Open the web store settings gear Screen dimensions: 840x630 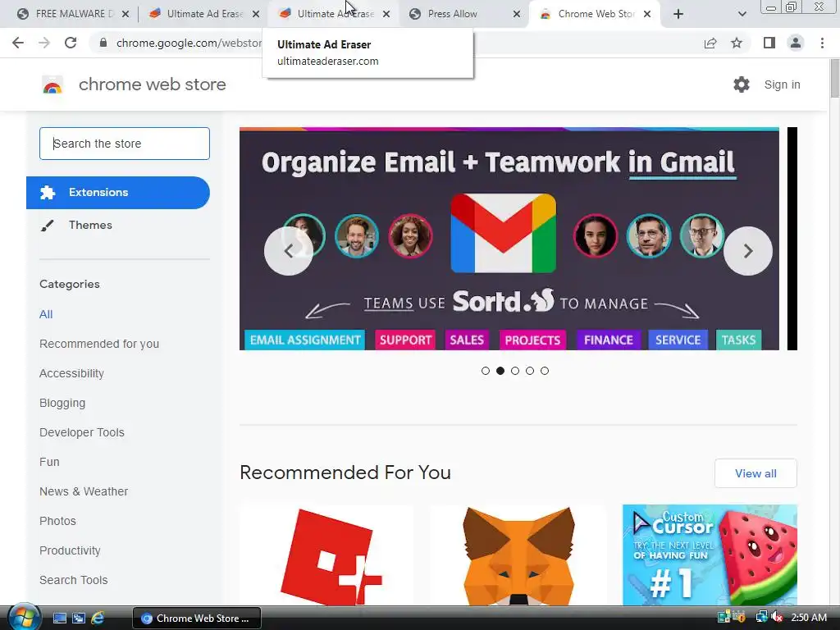pyautogui.click(x=742, y=84)
